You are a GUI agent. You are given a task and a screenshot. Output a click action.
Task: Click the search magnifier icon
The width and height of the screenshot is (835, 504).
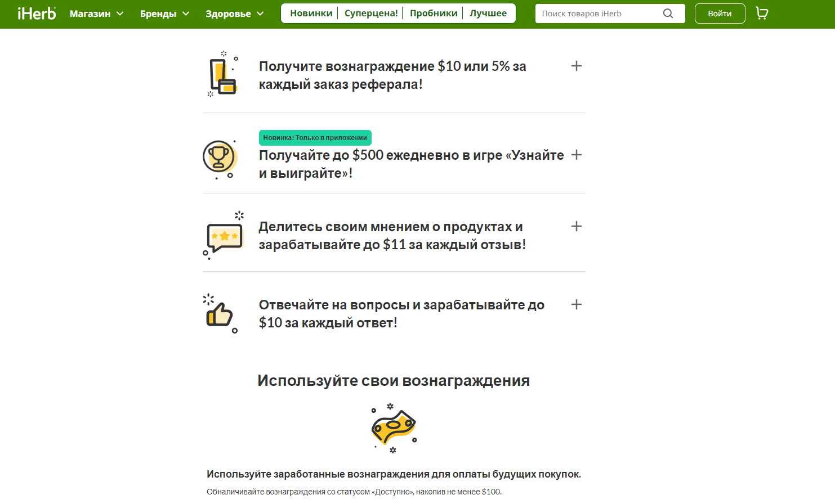coord(668,13)
